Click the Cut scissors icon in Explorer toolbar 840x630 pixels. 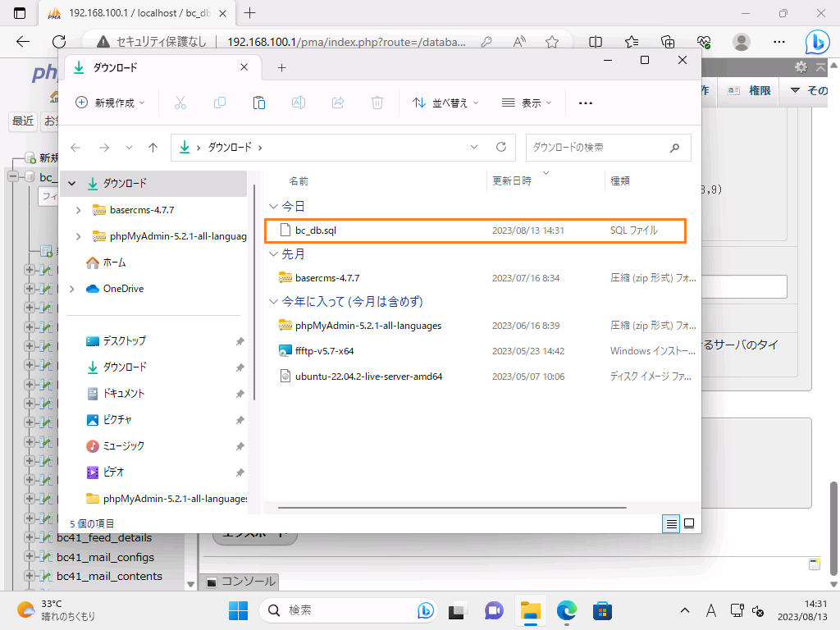coord(180,103)
